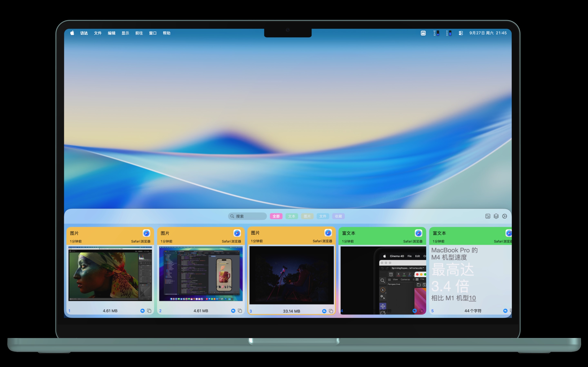Click the text layout mode icon
588x367 pixels.
tap(488, 216)
